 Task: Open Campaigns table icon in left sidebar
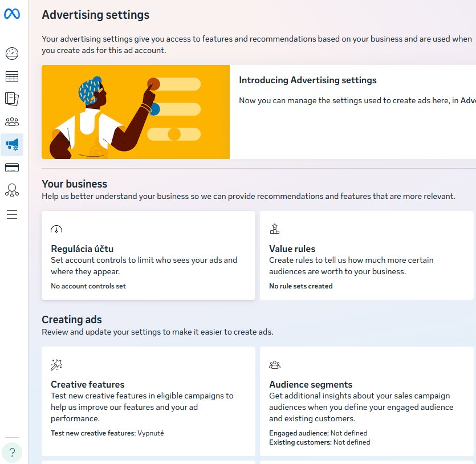[12, 76]
